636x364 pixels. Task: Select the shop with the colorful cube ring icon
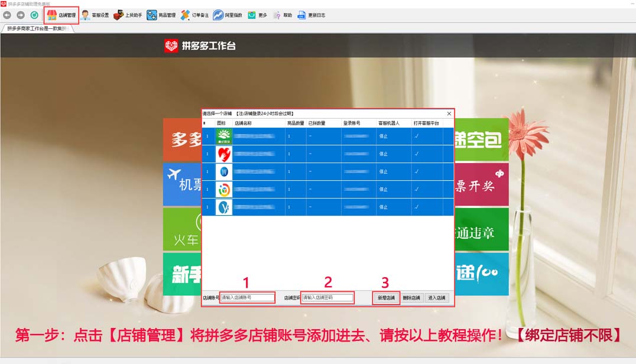327,189
